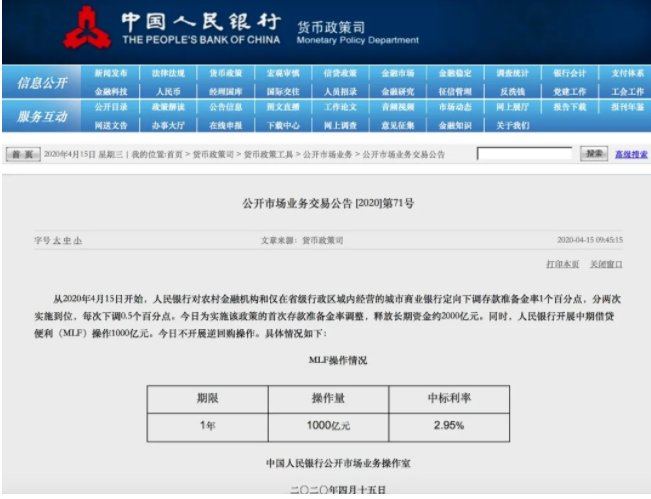Open the 市场动态 menu item

[455, 107]
